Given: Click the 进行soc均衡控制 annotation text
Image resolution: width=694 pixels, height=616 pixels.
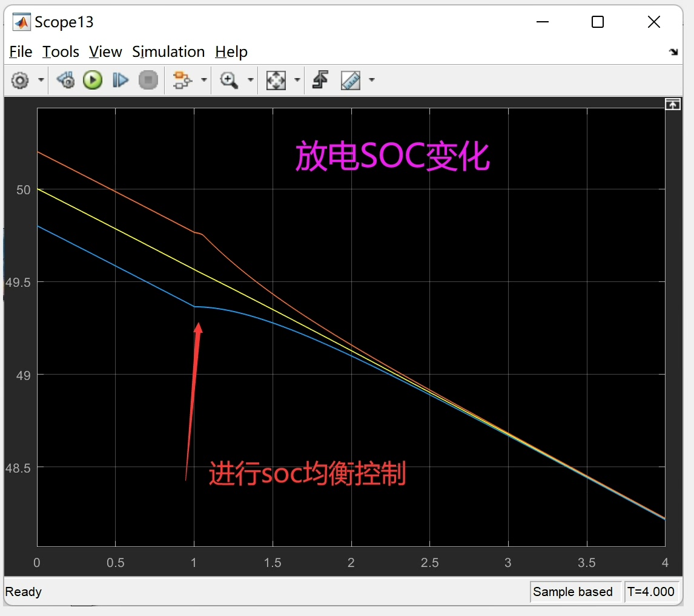Looking at the screenshot, I should (x=307, y=474).
